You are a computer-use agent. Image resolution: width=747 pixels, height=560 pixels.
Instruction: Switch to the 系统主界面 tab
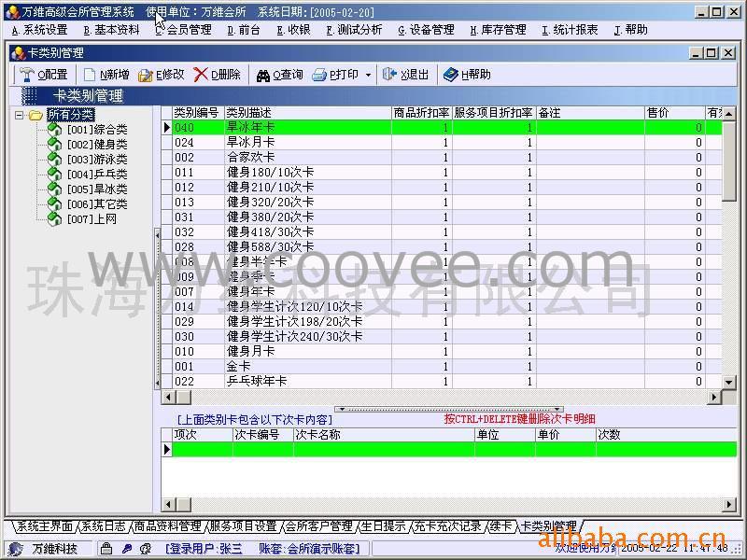[44, 526]
